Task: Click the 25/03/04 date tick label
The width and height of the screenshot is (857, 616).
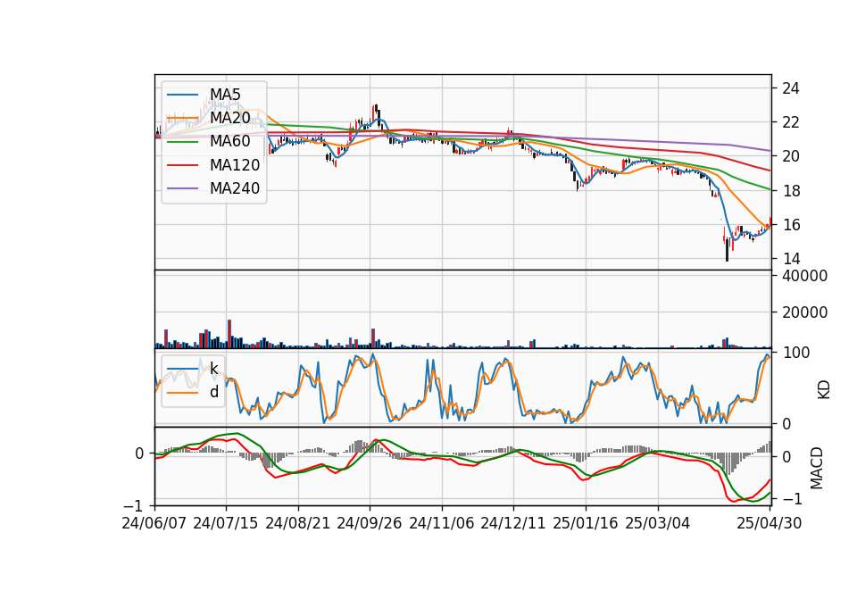Action: tap(658, 524)
